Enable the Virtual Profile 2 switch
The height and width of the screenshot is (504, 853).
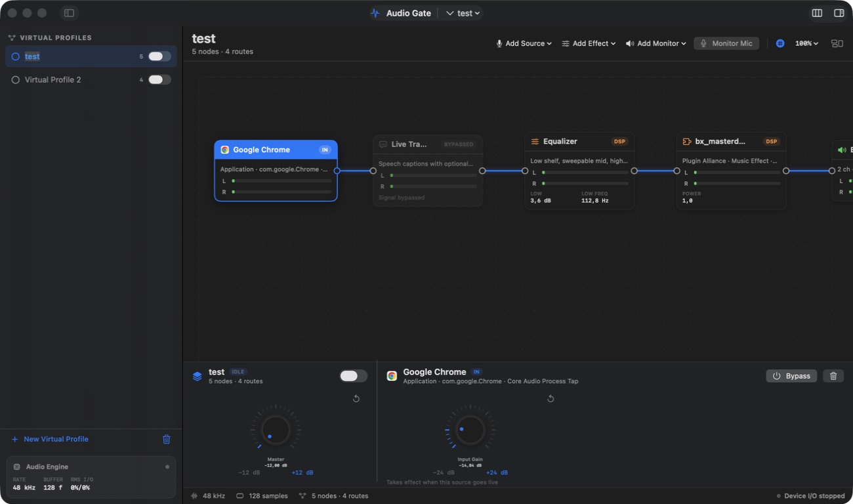(159, 79)
